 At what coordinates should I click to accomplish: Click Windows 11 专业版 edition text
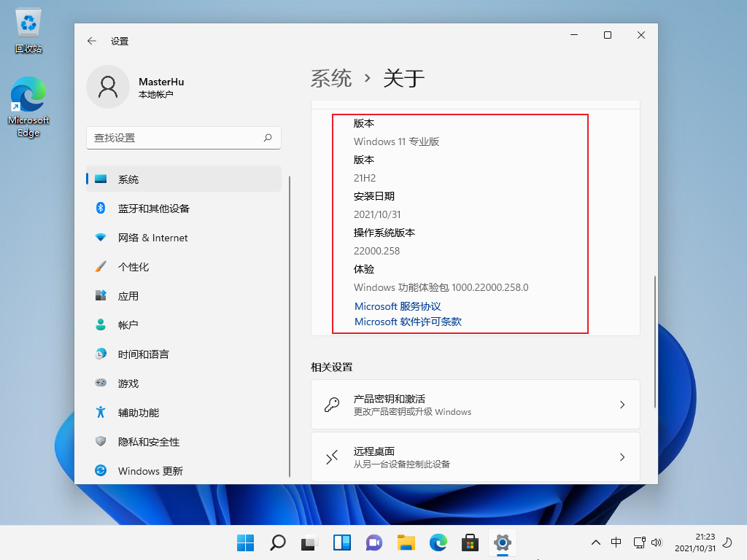[x=396, y=141]
